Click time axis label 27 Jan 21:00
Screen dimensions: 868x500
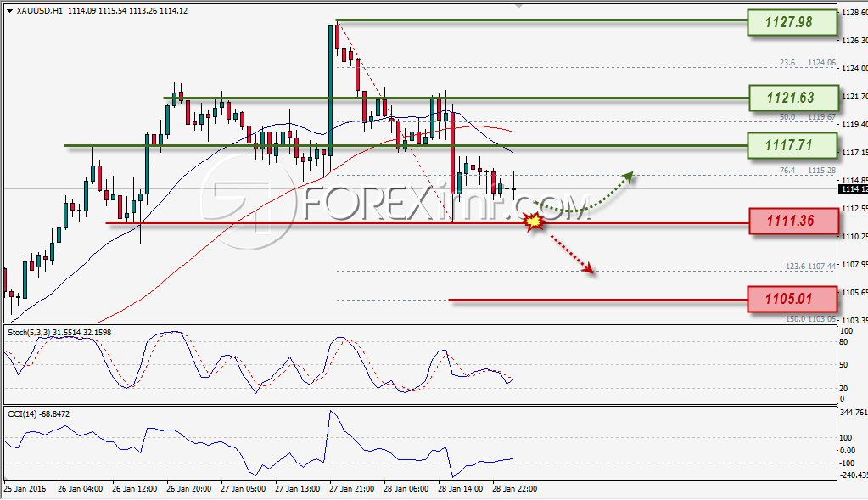351,489
